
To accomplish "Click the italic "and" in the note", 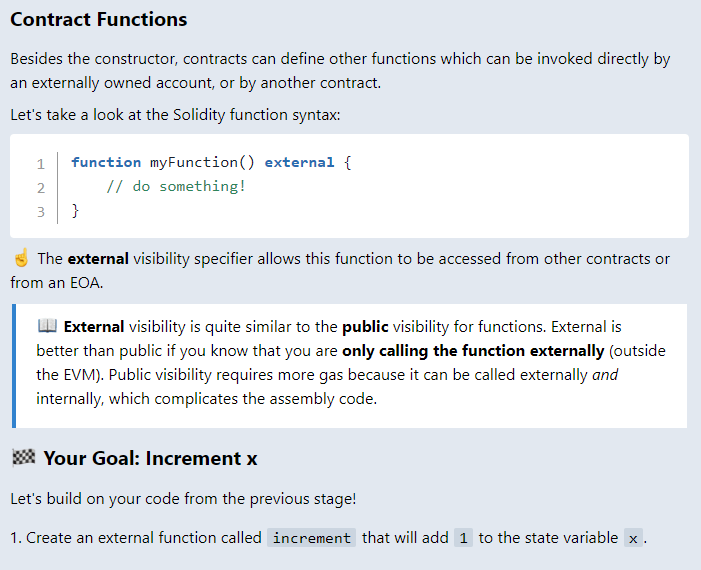I will click(x=605, y=375).
